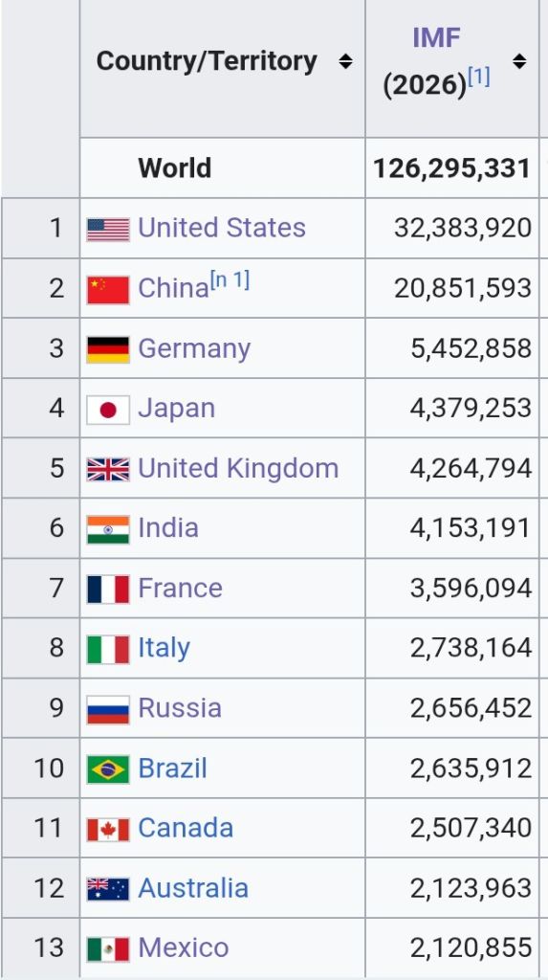The width and height of the screenshot is (548, 980).
Task: Open the Australia country link
Action: pos(193,887)
